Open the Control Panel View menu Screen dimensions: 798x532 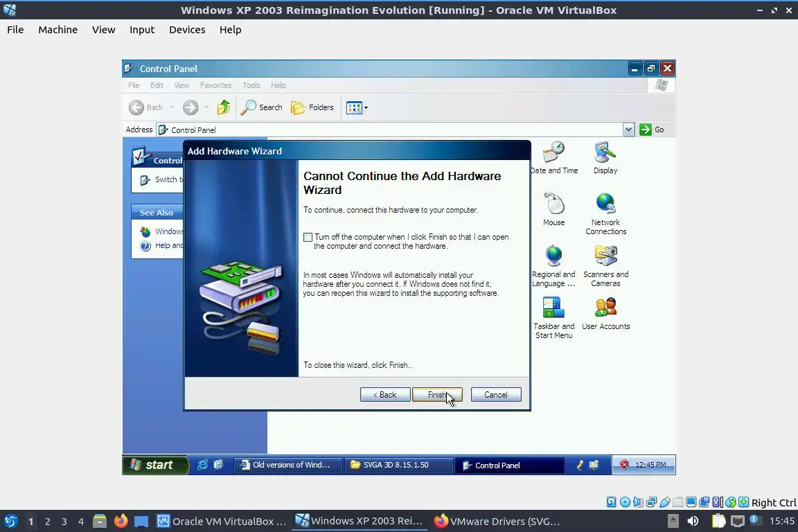(x=181, y=85)
